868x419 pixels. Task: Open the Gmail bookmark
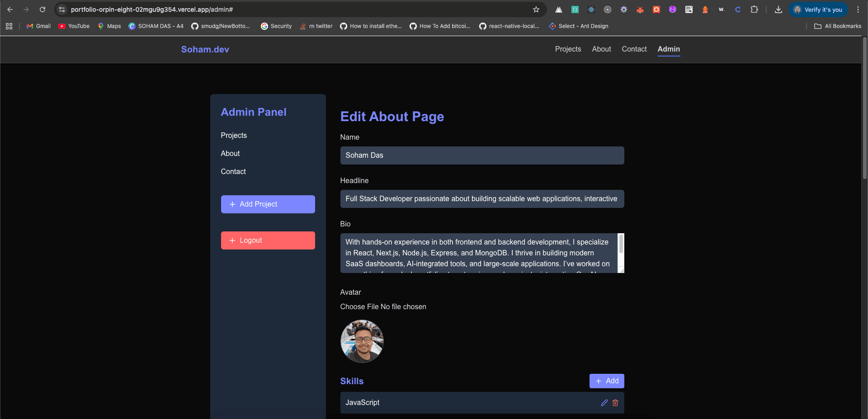point(38,26)
